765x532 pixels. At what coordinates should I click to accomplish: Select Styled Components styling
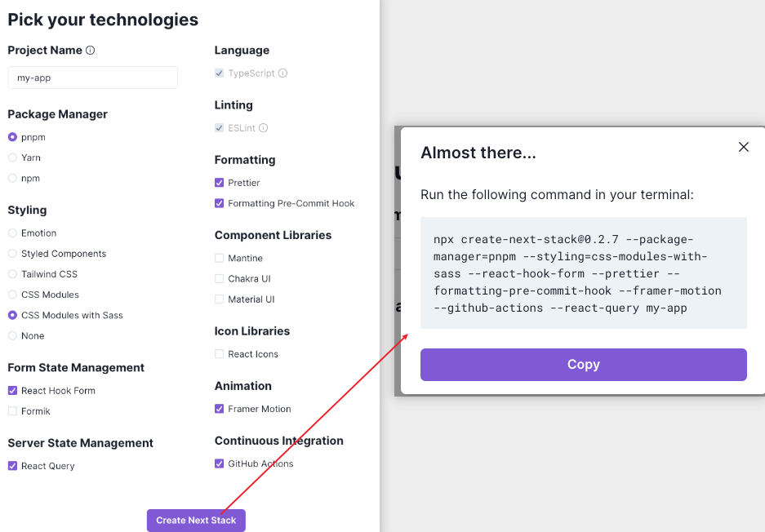tap(13, 254)
